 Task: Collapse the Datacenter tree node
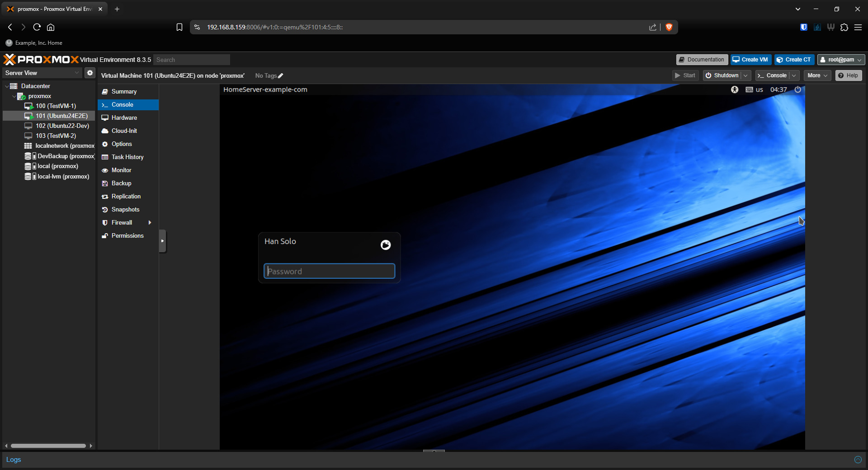pyautogui.click(x=7, y=86)
